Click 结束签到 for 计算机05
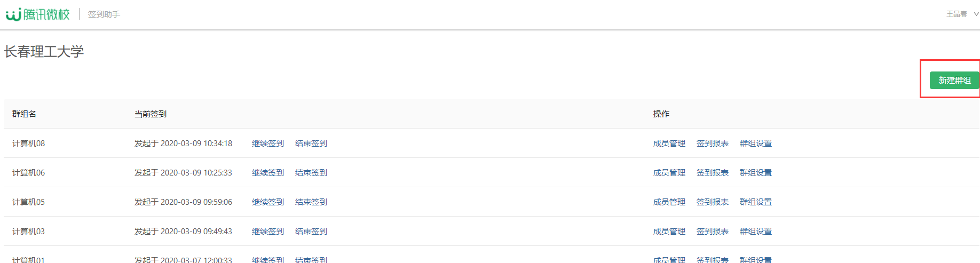 pos(311,202)
